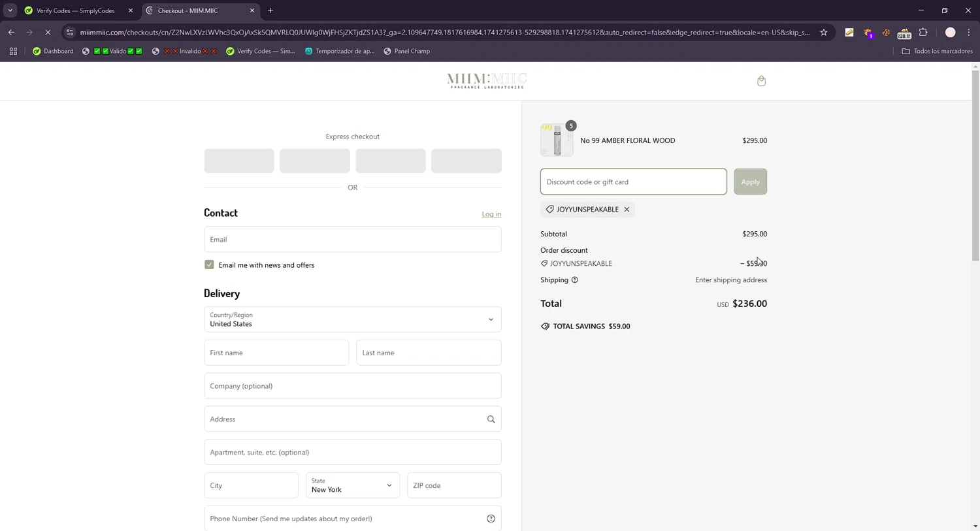Open the Temporizador de ap... bookmark

click(340, 51)
